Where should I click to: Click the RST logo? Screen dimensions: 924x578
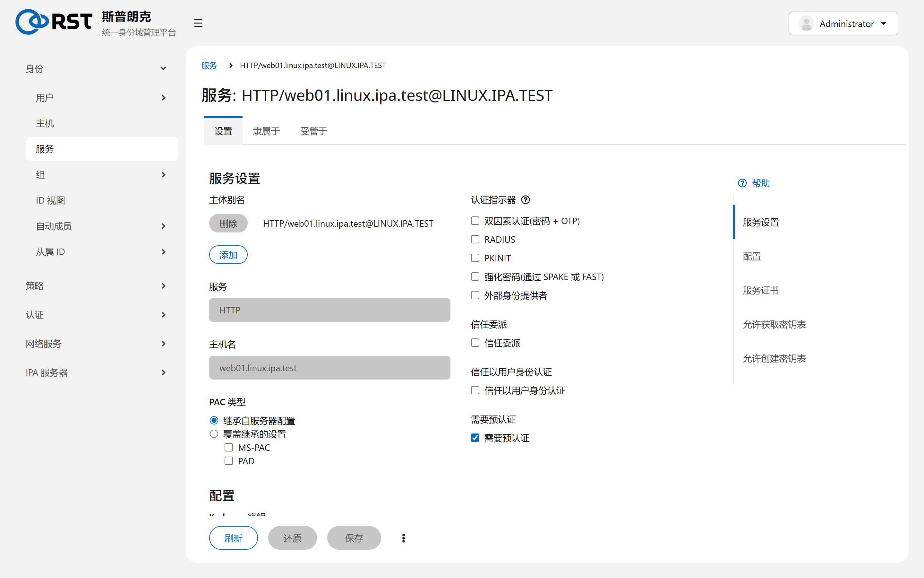coord(54,22)
